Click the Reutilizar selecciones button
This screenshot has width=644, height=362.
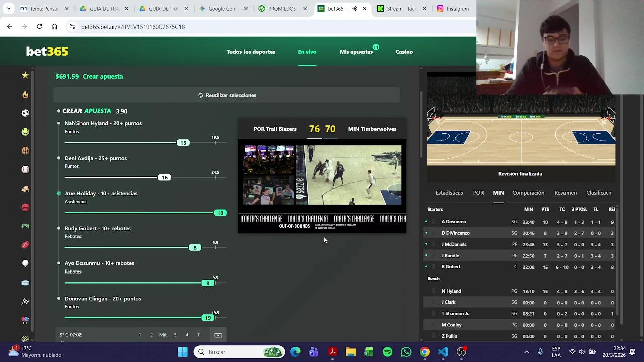point(227,95)
